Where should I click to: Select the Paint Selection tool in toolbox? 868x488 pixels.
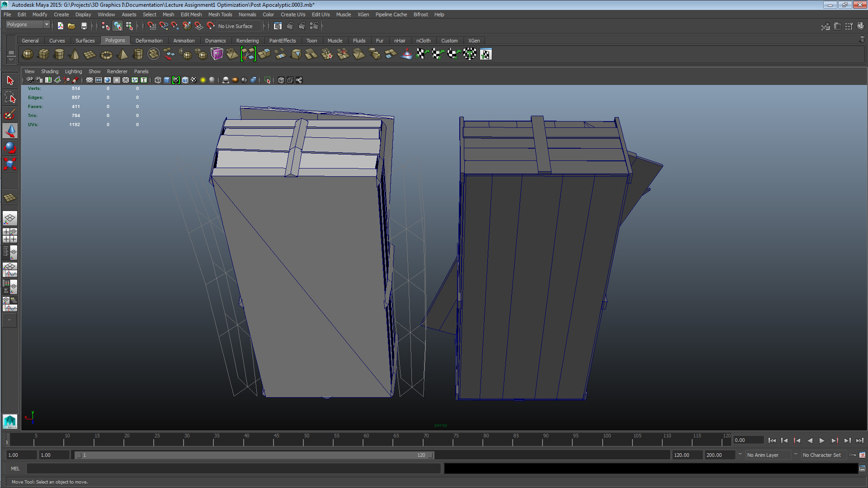point(10,115)
